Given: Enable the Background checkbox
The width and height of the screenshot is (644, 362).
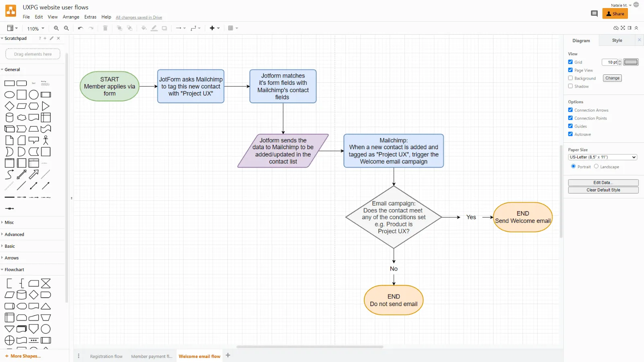Looking at the screenshot, I should 570,78.
